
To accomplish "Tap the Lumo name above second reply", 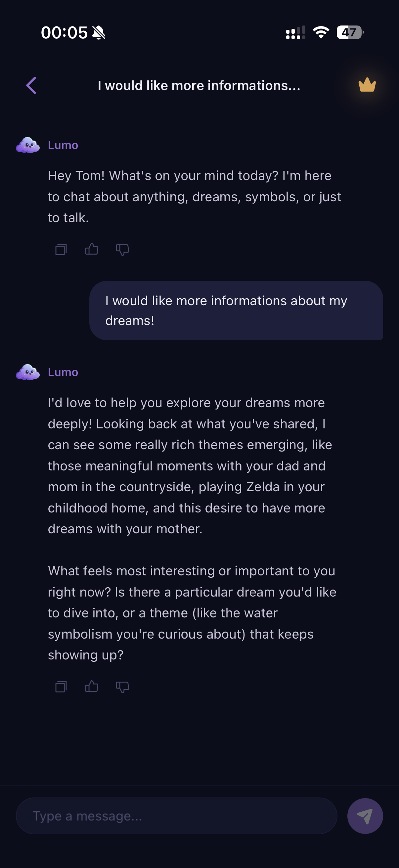I will click(63, 372).
